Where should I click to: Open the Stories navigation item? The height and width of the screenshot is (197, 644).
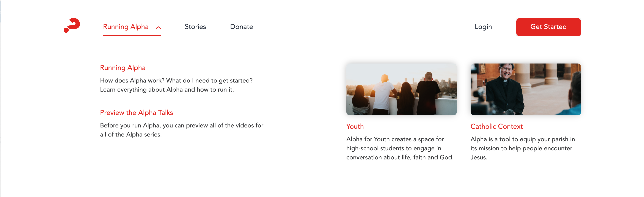point(195,27)
